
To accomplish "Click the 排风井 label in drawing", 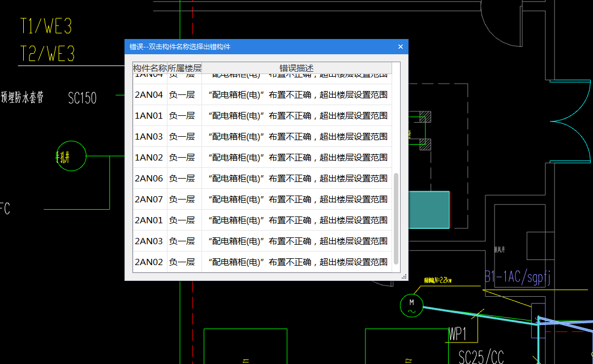I will pyautogui.click(x=499, y=250).
